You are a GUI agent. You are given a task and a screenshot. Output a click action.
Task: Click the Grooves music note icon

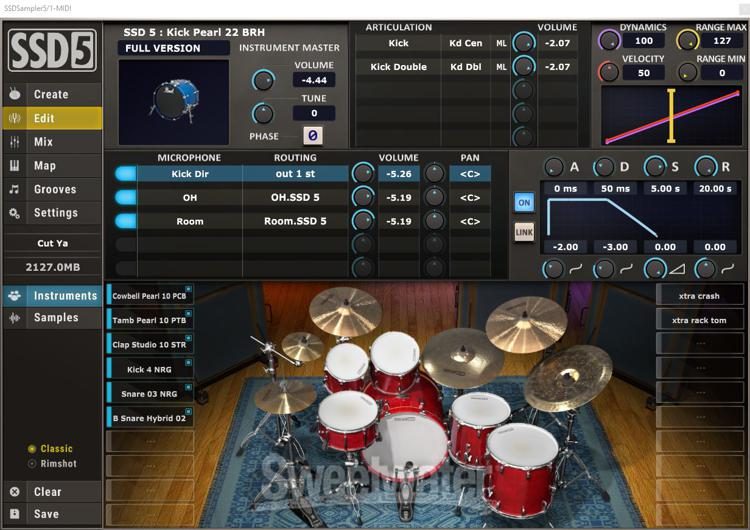point(14,189)
